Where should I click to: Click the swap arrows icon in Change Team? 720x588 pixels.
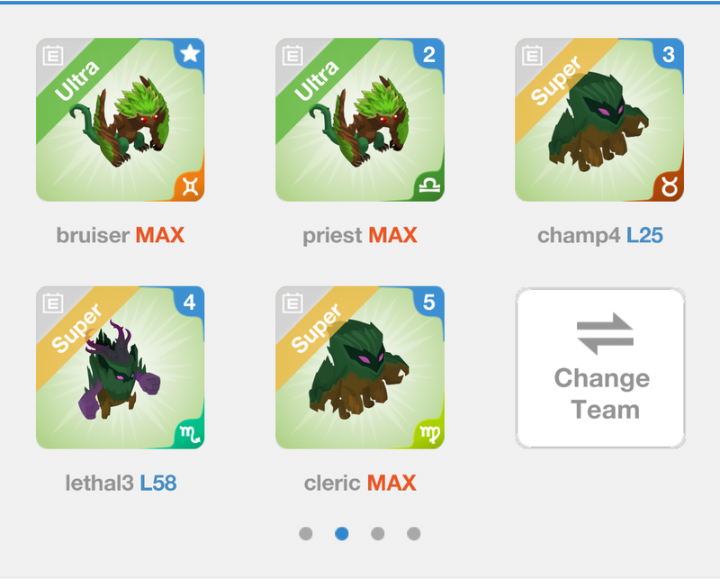[605, 334]
